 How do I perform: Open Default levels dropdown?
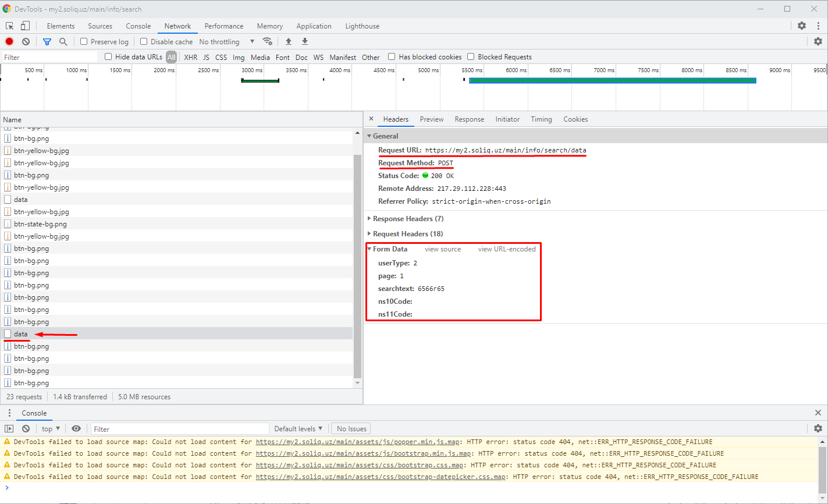[x=298, y=428]
